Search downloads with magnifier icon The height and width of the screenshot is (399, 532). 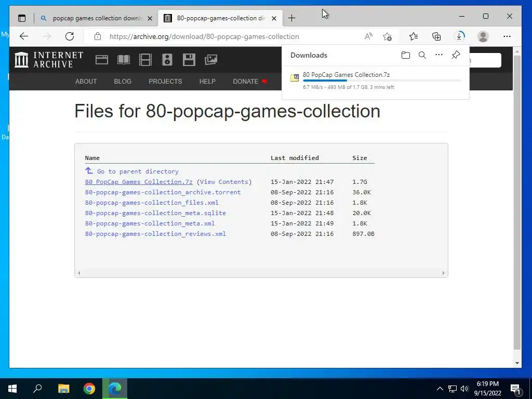pyautogui.click(x=422, y=55)
